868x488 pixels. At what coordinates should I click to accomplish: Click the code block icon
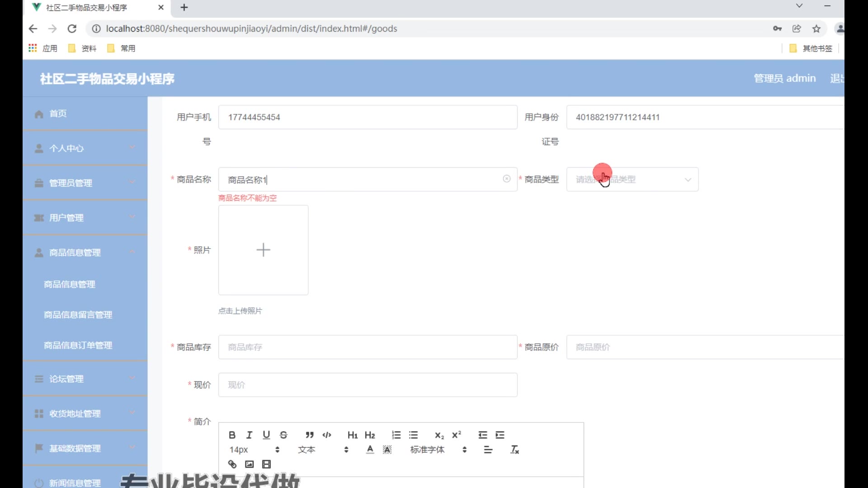pyautogui.click(x=327, y=435)
